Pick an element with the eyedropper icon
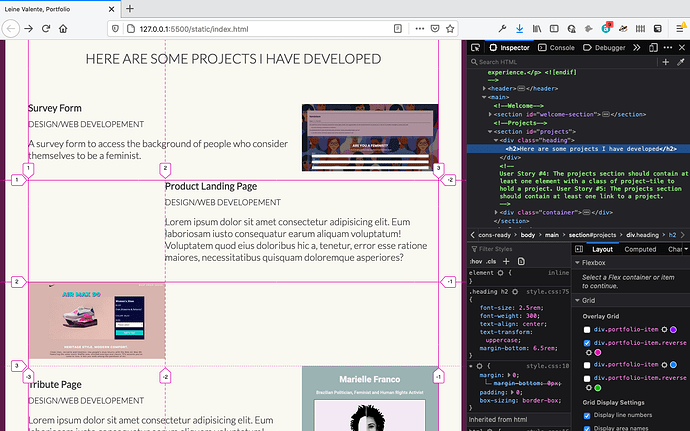This screenshot has width=690, height=431. pos(682,62)
